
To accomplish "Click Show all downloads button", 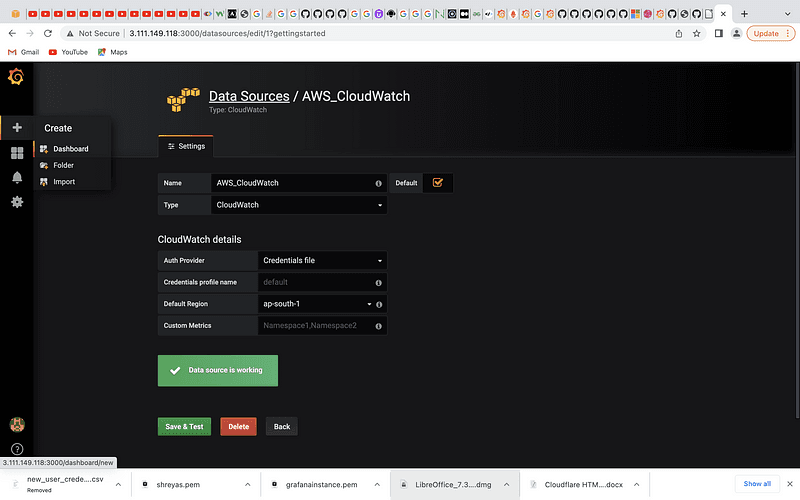I will pyautogui.click(x=757, y=484).
